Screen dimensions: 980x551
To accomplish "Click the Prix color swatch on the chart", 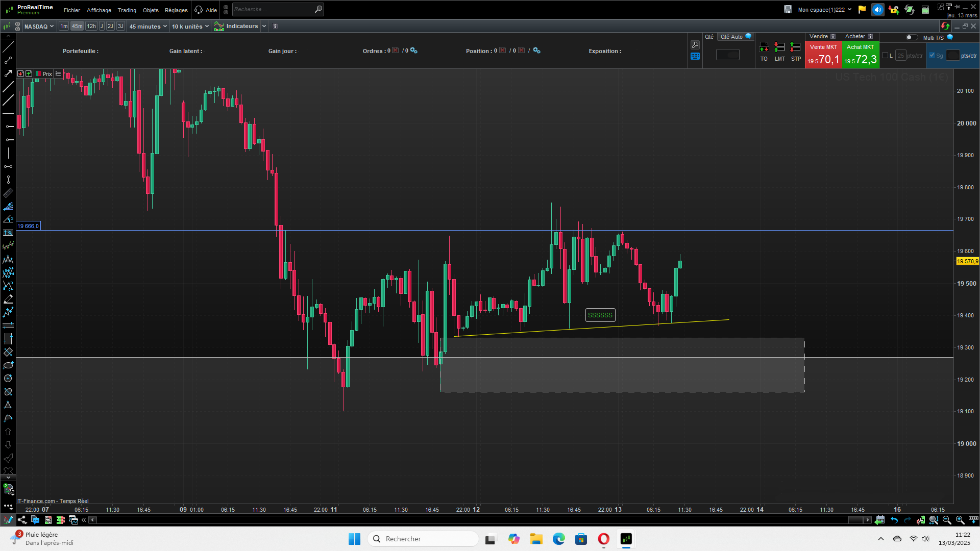I will 39,74.
